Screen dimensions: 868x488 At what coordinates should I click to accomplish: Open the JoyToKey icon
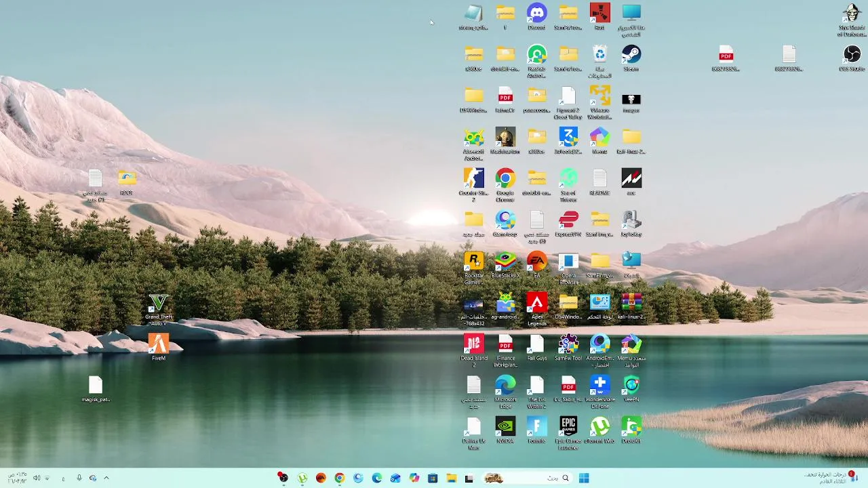(631, 224)
